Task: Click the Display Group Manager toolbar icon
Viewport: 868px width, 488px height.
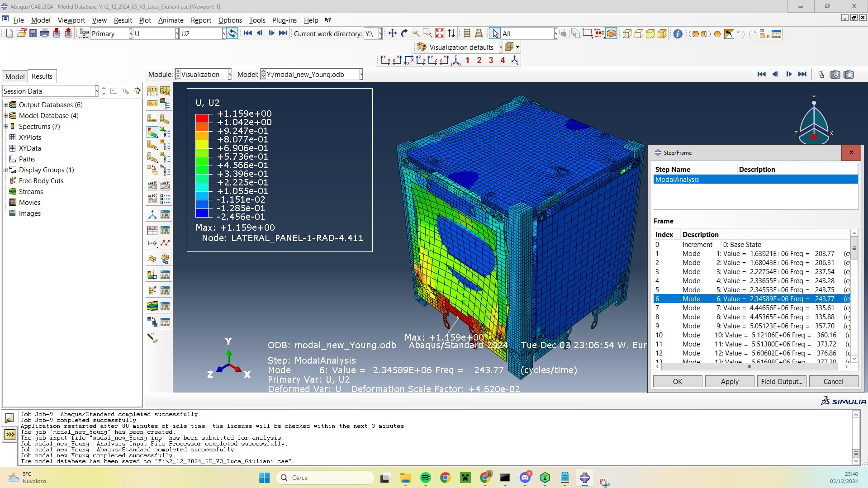Action: (x=776, y=34)
